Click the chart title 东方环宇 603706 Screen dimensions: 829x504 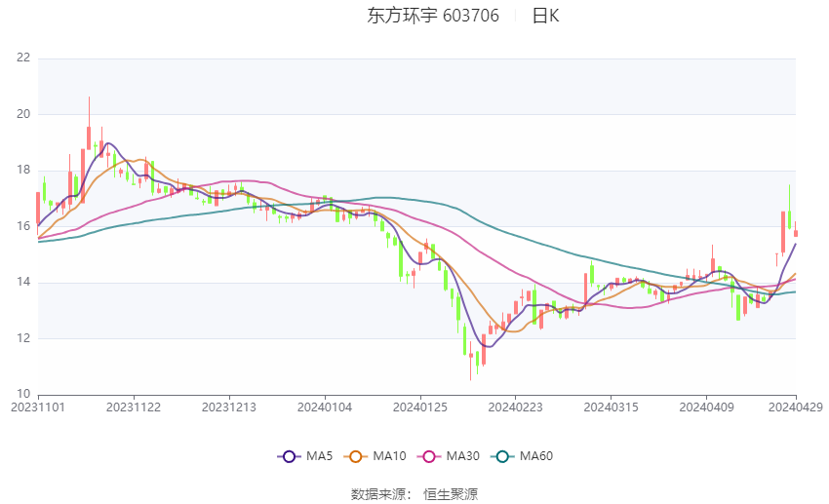click(x=433, y=16)
